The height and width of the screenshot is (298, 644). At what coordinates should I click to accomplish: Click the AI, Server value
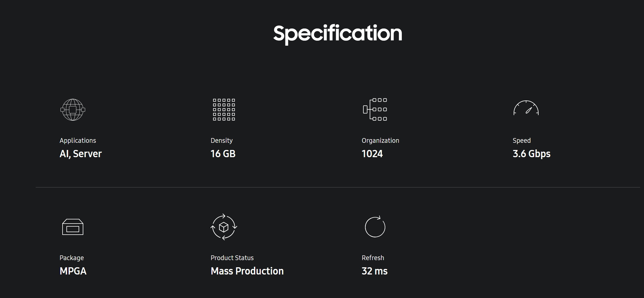(81, 154)
